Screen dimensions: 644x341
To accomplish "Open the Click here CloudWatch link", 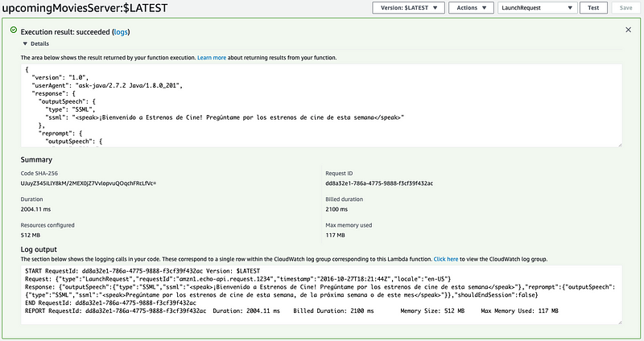I will [x=447, y=260].
